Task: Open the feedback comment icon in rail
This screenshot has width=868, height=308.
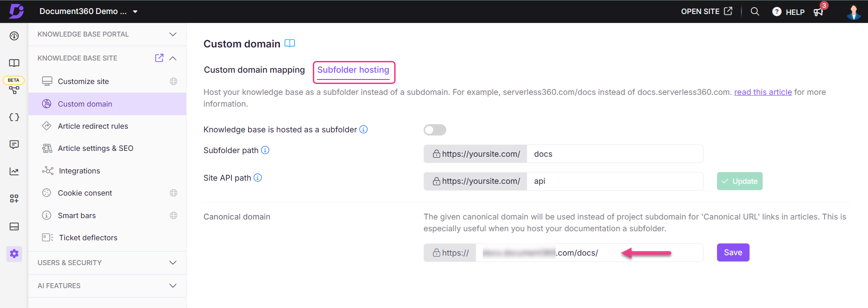Action: tap(14, 145)
